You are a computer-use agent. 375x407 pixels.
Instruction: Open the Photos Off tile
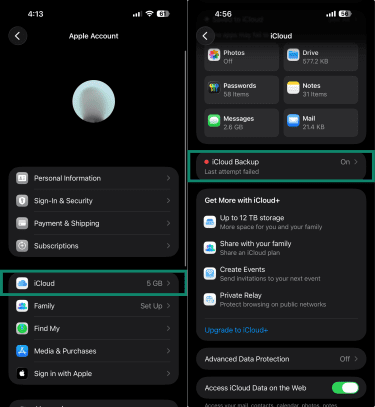(241, 57)
